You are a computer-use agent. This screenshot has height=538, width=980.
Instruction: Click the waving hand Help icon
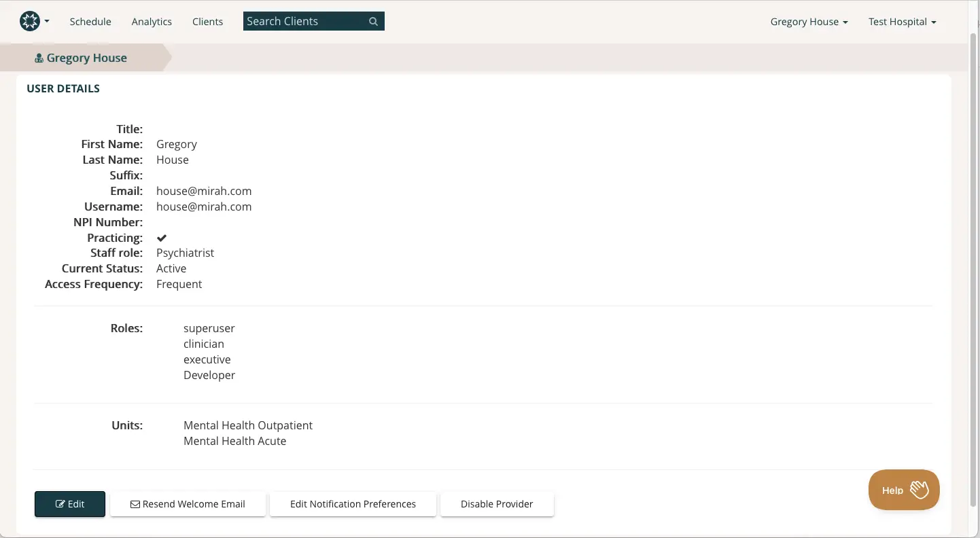[920, 489]
